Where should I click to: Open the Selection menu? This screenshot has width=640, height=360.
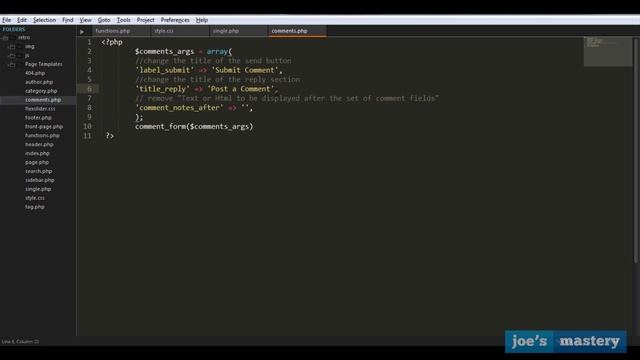pyautogui.click(x=44, y=20)
